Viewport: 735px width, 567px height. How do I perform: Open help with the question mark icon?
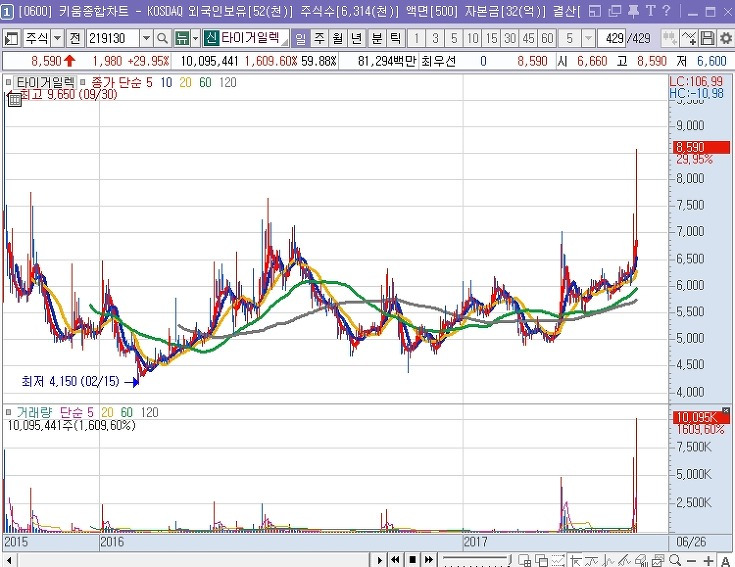[667, 11]
